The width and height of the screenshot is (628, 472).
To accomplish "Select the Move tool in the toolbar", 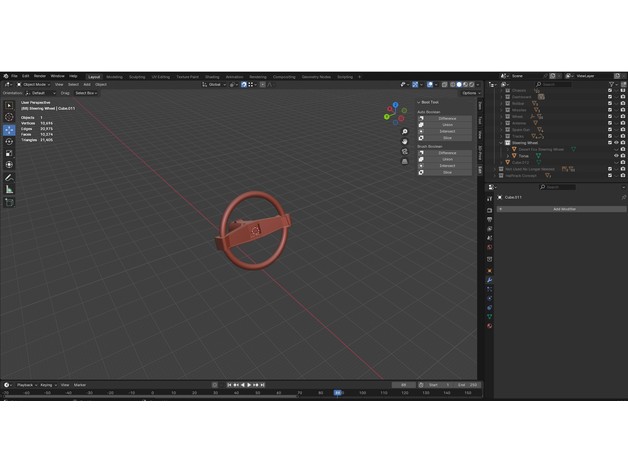I will pos(9,129).
